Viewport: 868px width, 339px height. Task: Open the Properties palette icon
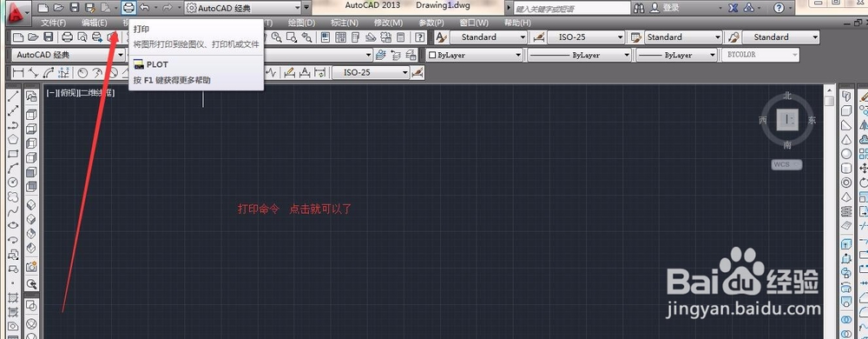click(325, 37)
